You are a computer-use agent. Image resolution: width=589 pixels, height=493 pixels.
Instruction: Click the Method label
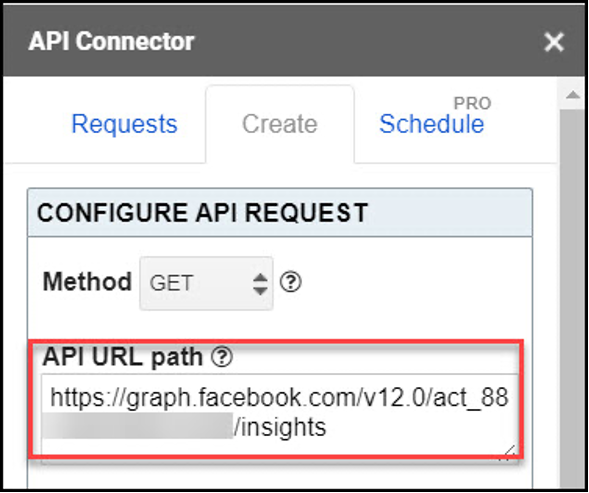[88, 281]
